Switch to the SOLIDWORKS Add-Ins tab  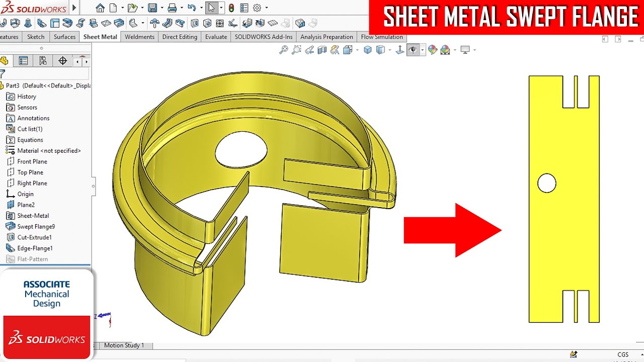pos(264,37)
